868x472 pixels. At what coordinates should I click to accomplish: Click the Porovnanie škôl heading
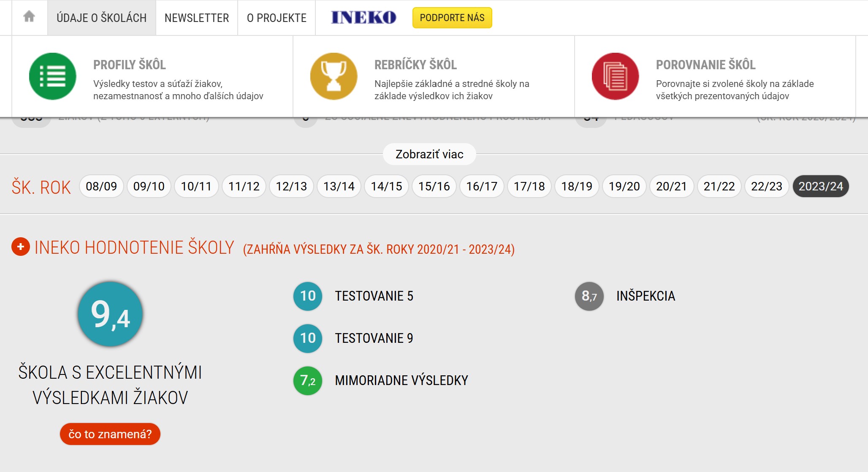click(x=706, y=65)
